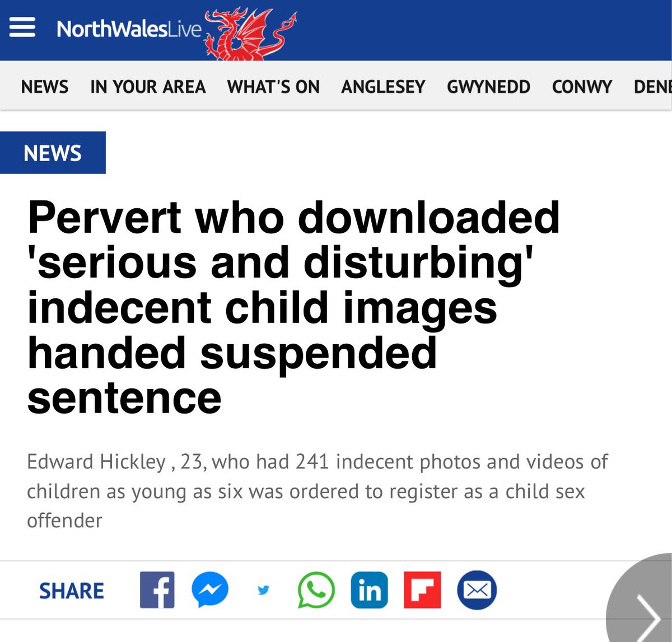Open the NEWS navigation item

[45, 87]
